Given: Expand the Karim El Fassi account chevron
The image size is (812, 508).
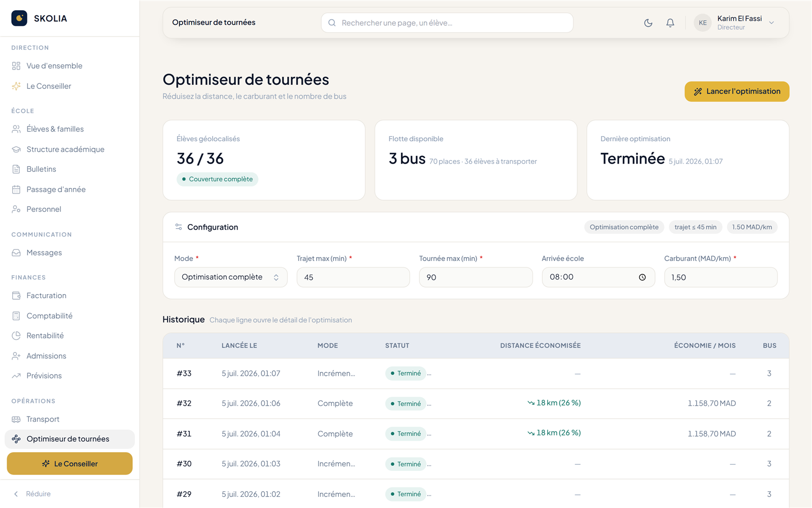Looking at the screenshot, I should pos(771,23).
